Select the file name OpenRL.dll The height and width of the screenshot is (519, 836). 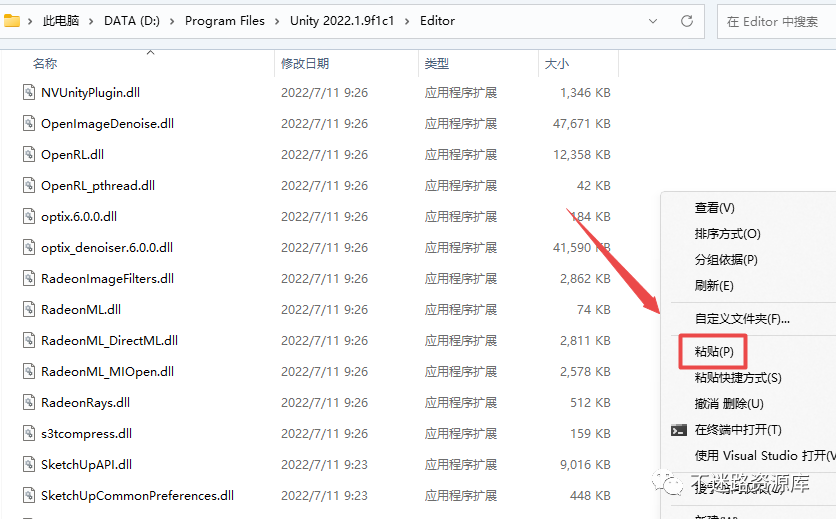click(x=73, y=154)
